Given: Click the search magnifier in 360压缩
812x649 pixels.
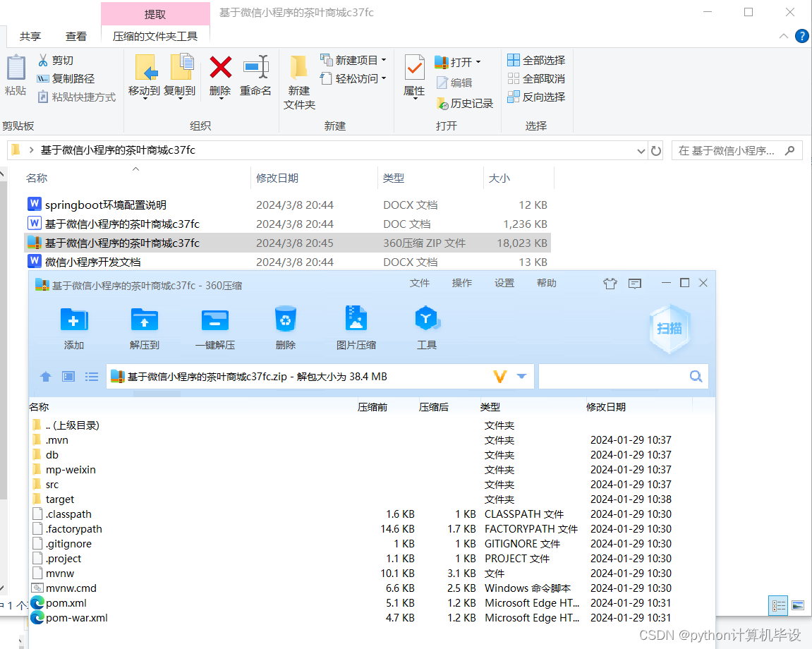Looking at the screenshot, I should pyautogui.click(x=696, y=377).
